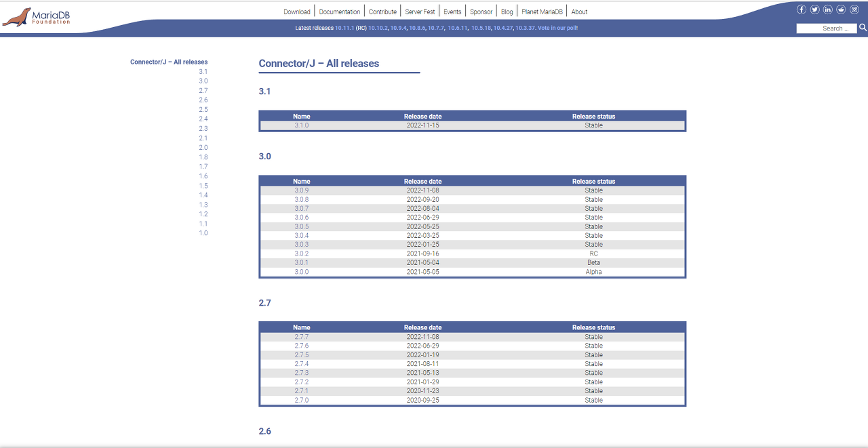The height and width of the screenshot is (448, 868).
Task: Open release 3.0.9 in the table
Action: pyautogui.click(x=301, y=190)
